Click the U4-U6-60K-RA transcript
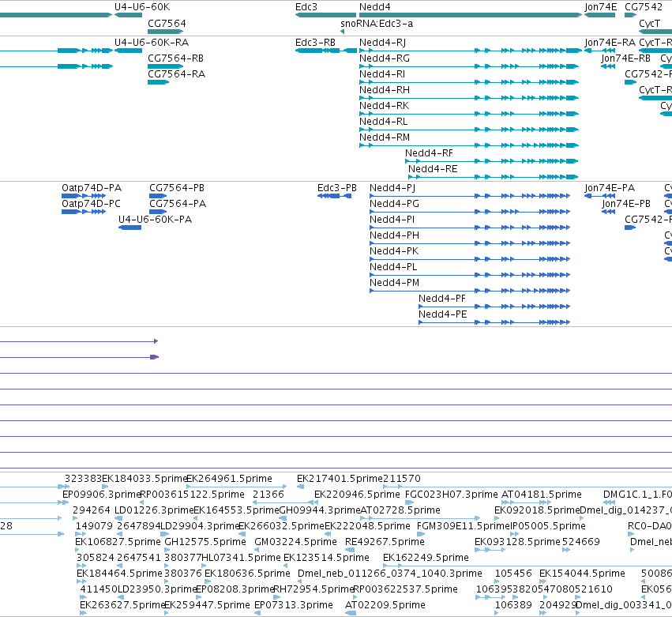The width and height of the screenshot is (672, 617). click(x=128, y=51)
